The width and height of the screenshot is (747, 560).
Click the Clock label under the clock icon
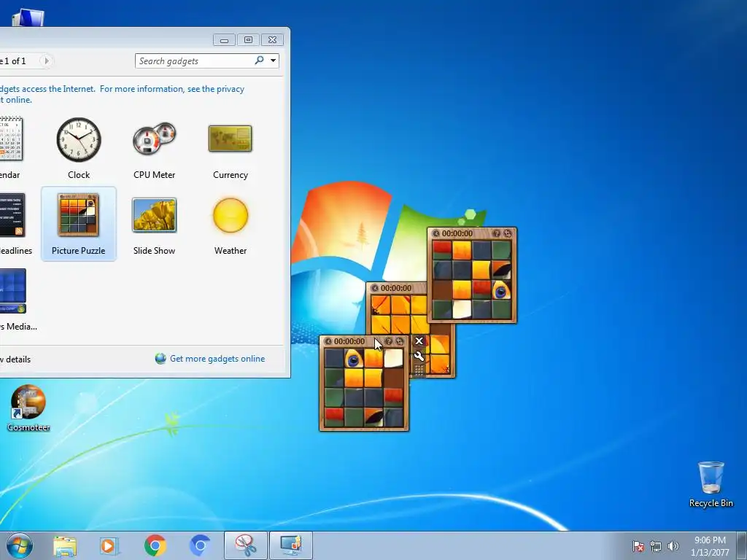click(x=79, y=175)
